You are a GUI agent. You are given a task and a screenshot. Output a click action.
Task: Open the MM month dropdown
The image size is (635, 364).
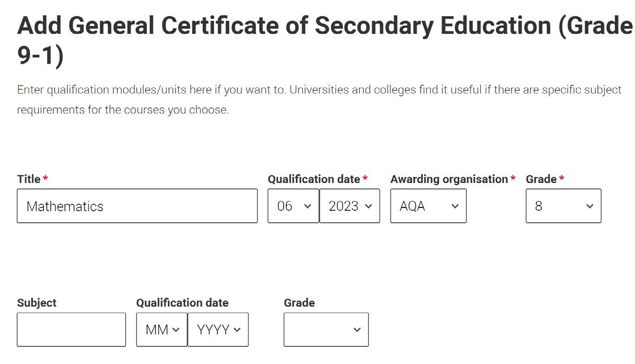click(x=162, y=330)
